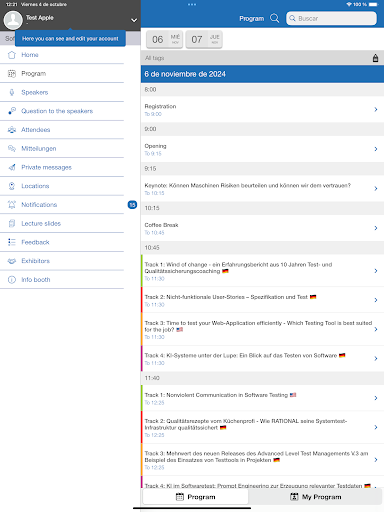The height and width of the screenshot is (512, 384).
Task: Tap the Attendees people icon
Action: click(12, 130)
